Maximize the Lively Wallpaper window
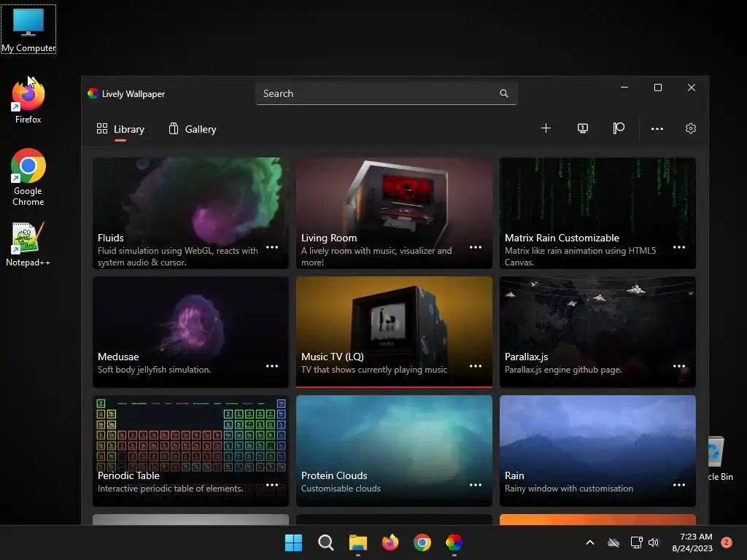 (658, 87)
